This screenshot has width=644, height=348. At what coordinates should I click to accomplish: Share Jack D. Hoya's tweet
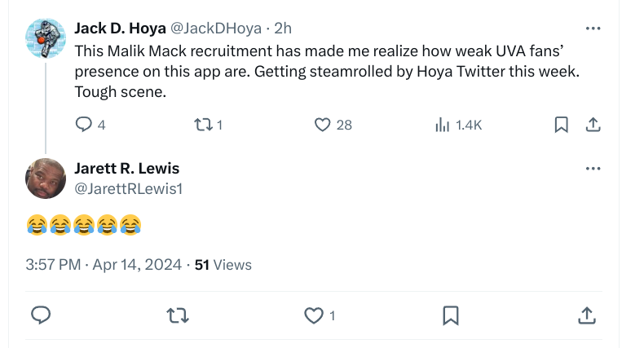tap(593, 125)
